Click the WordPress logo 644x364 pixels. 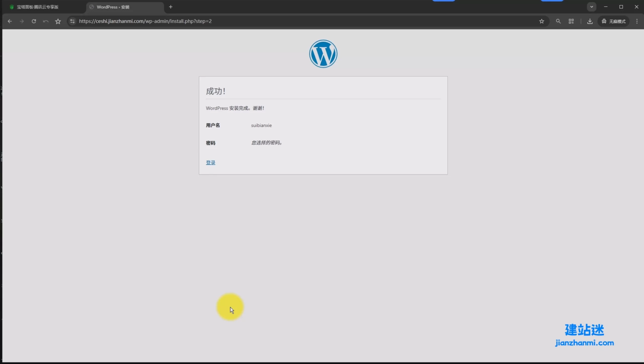pyautogui.click(x=323, y=54)
